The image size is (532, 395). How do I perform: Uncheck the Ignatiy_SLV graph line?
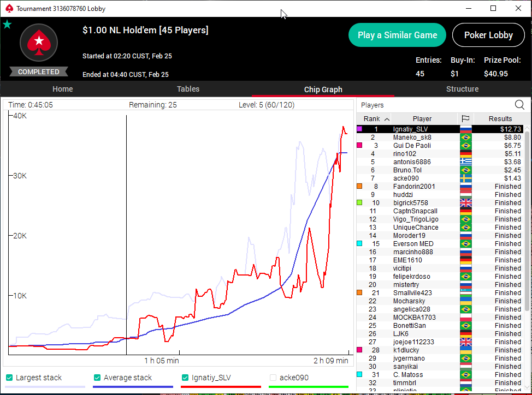point(185,378)
